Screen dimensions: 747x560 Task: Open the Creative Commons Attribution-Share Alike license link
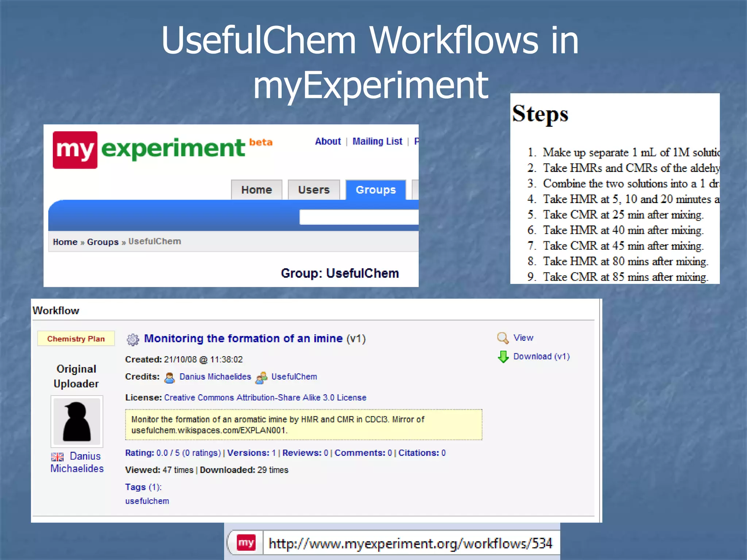[265, 397]
